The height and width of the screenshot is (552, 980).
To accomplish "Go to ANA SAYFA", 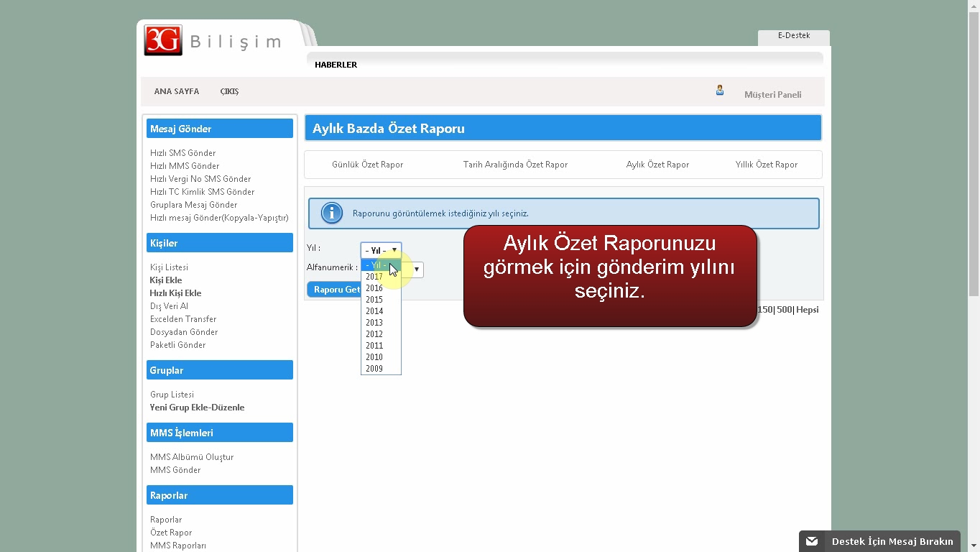I will 176,92.
